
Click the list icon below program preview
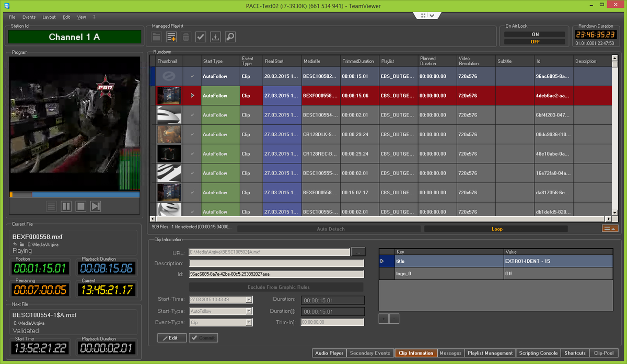click(x=51, y=206)
